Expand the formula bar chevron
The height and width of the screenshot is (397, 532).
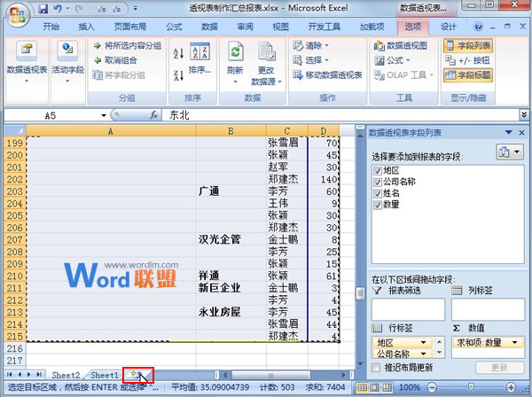[524, 115]
